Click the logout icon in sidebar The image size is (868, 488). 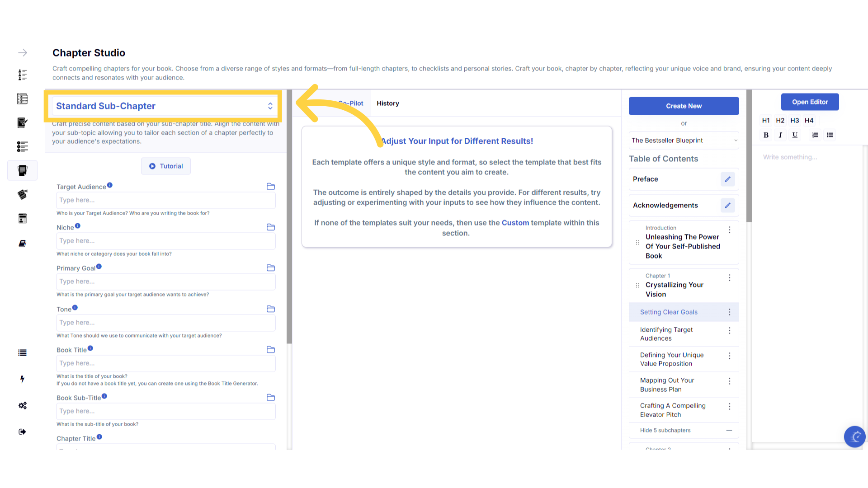(x=23, y=432)
